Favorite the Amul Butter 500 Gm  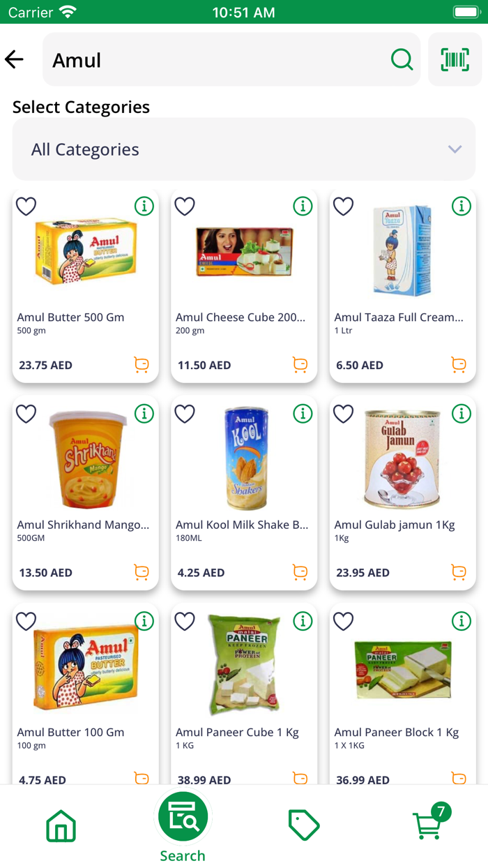(x=26, y=207)
